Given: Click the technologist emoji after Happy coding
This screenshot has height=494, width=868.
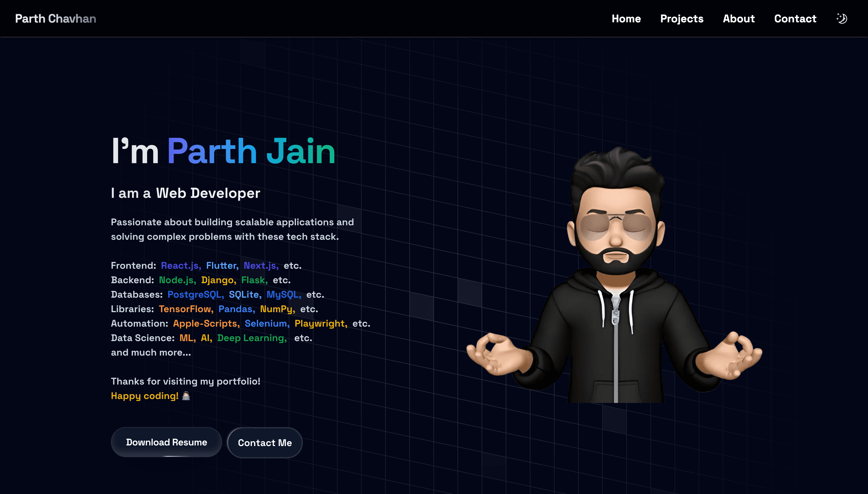Looking at the screenshot, I should 186,396.
